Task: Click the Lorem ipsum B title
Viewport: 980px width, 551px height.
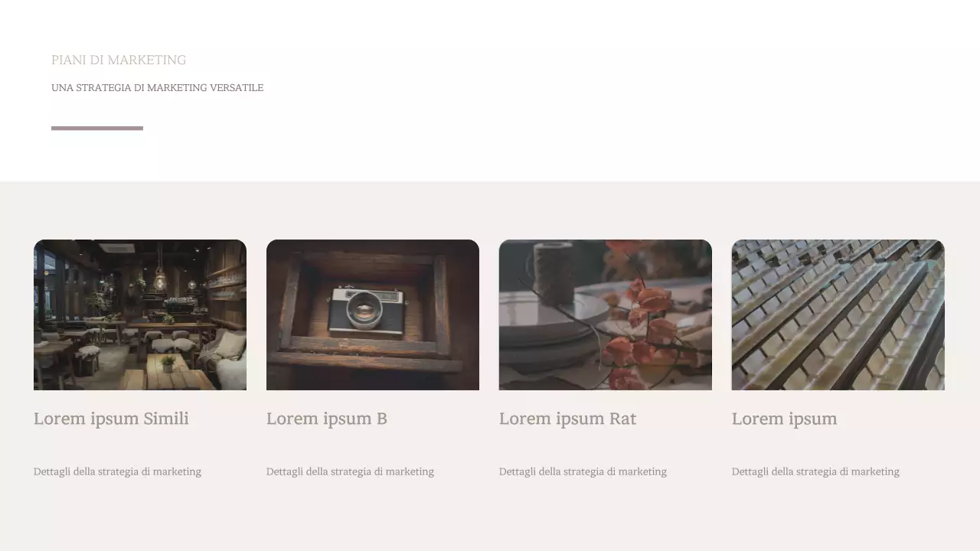Action: (327, 419)
